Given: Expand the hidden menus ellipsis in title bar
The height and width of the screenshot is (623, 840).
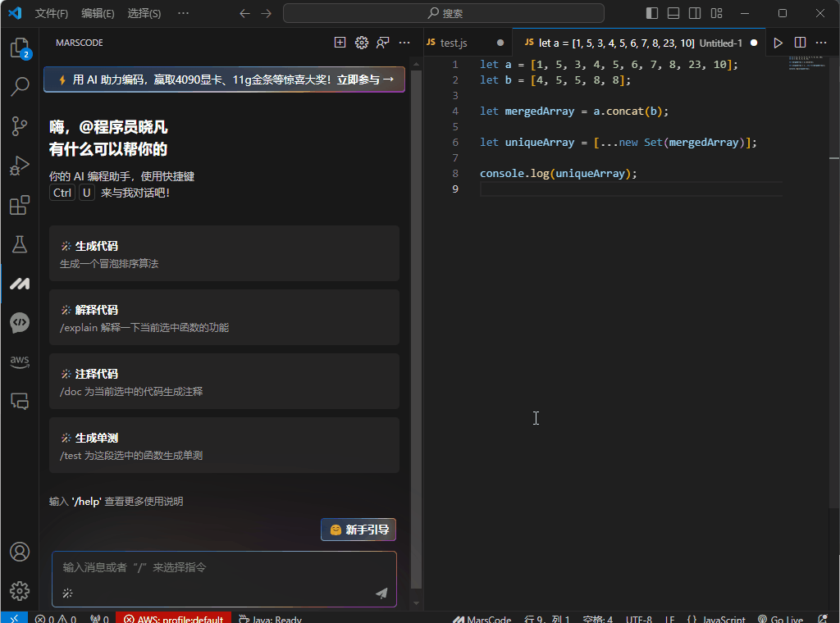Looking at the screenshot, I should click(x=183, y=13).
